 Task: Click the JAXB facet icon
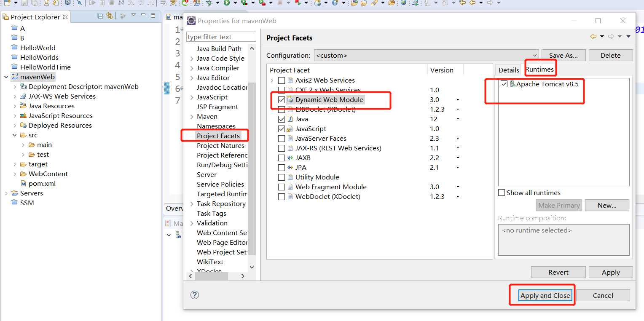tap(290, 158)
